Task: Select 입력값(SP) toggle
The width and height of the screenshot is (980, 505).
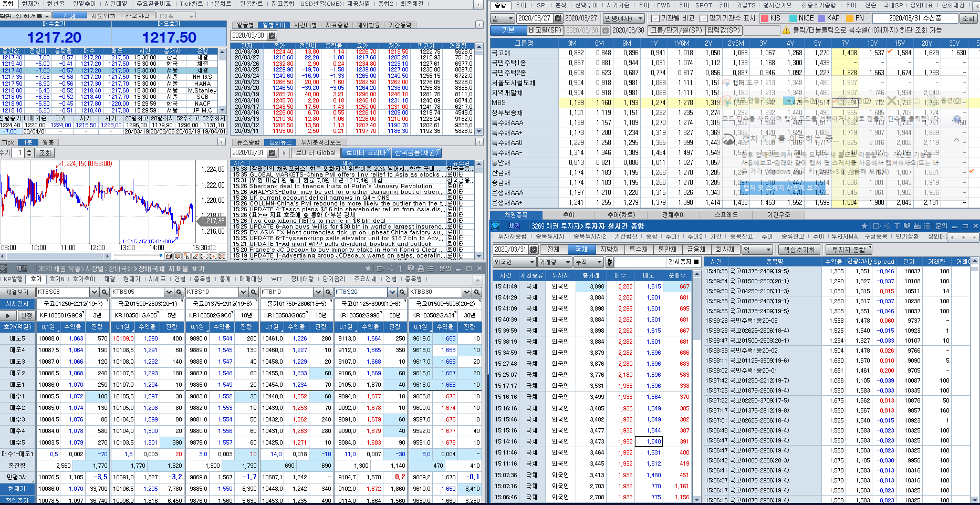Action: [x=724, y=30]
